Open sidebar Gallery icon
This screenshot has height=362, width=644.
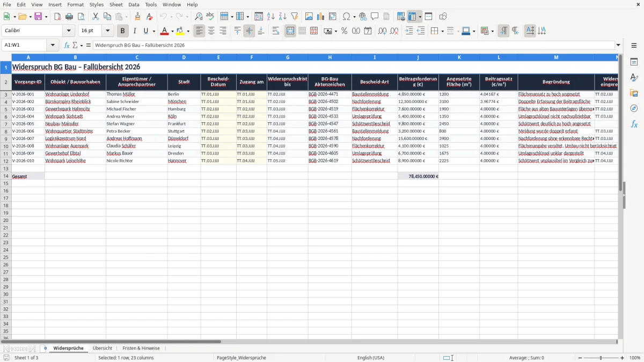pyautogui.click(x=634, y=93)
